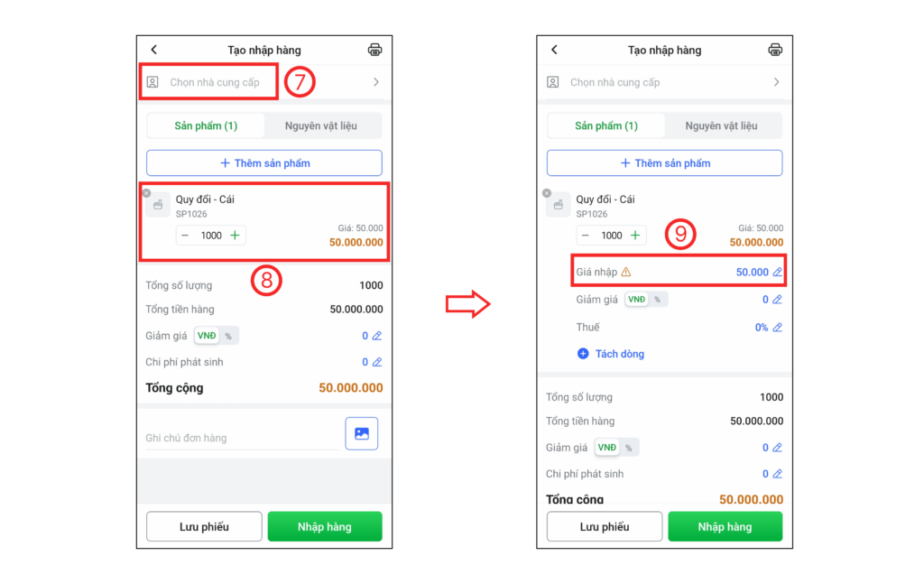Tap the back arrow in the right screen
The image size is (924, 584).
click(x=554, y=50)
